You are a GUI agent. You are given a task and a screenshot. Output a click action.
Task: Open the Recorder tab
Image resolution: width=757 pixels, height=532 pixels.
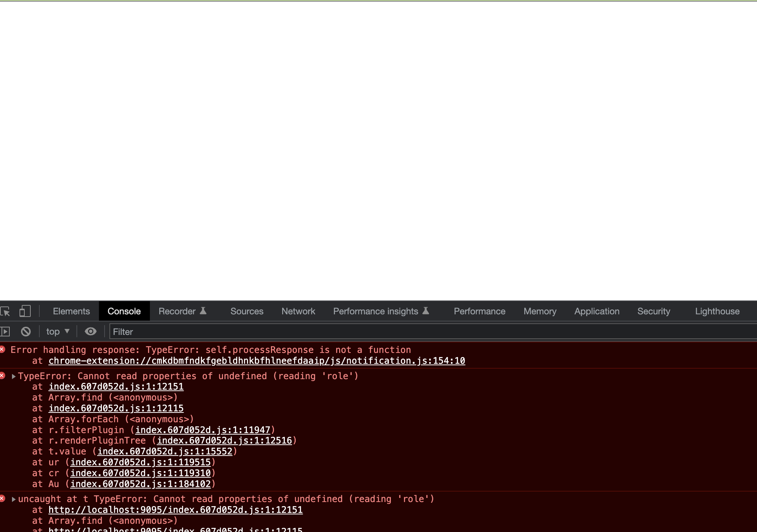(183, 311)
